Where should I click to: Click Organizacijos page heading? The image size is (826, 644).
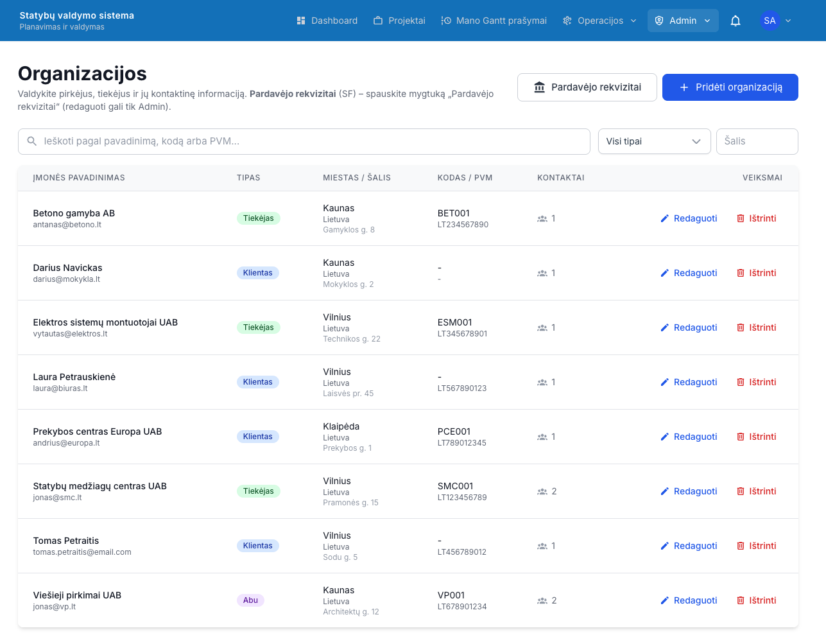(x=82, y=74)
